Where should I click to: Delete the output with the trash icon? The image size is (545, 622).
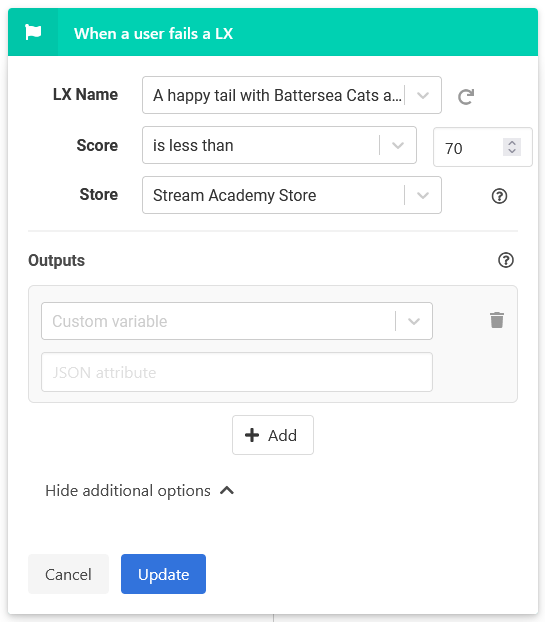pos(497,320)
